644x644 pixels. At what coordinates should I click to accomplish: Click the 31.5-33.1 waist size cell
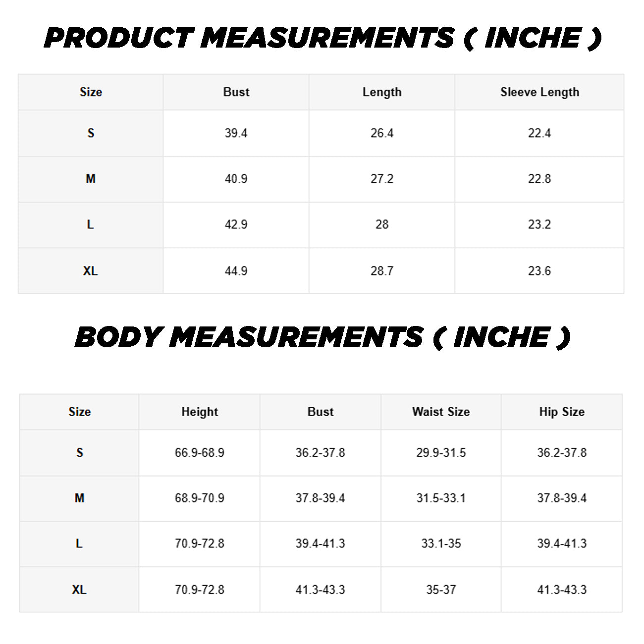click(441, 498)
